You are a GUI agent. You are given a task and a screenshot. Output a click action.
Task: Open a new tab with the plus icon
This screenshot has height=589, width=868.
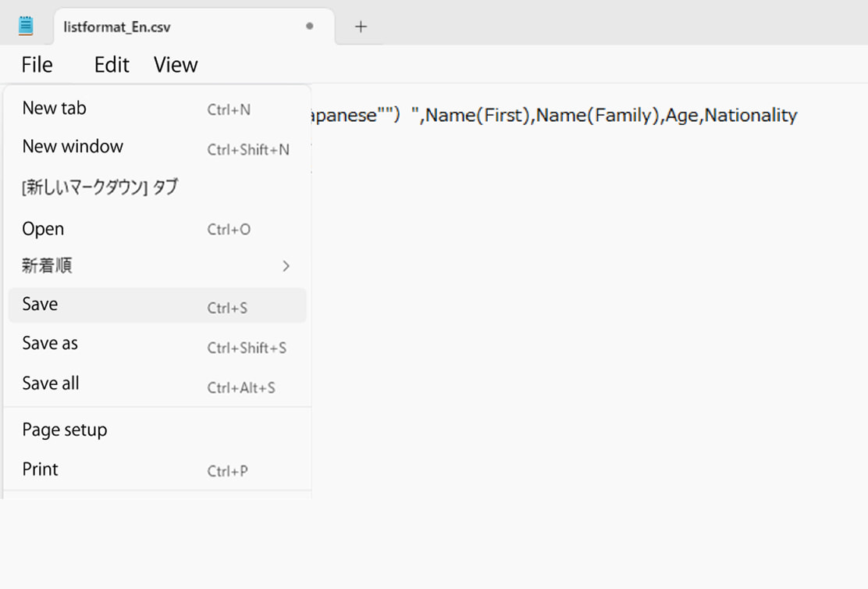tap(361, 26)
